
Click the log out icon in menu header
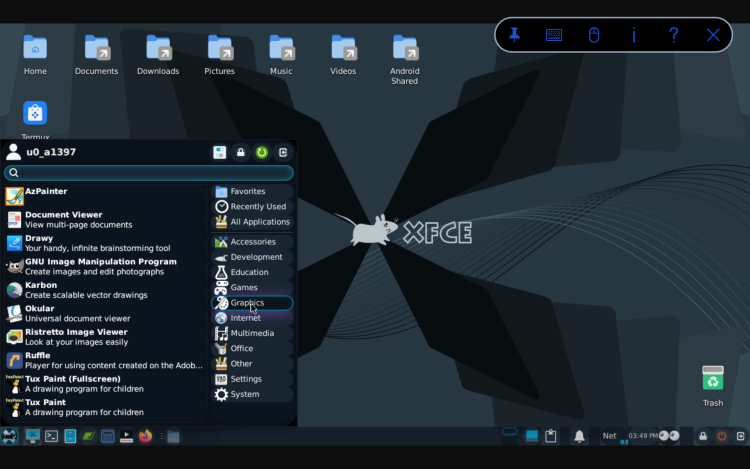tap(283, 153)
